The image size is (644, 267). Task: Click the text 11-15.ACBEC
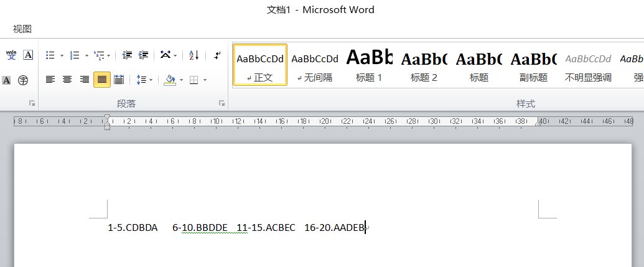pyautogui.click(x=266, y=228)
